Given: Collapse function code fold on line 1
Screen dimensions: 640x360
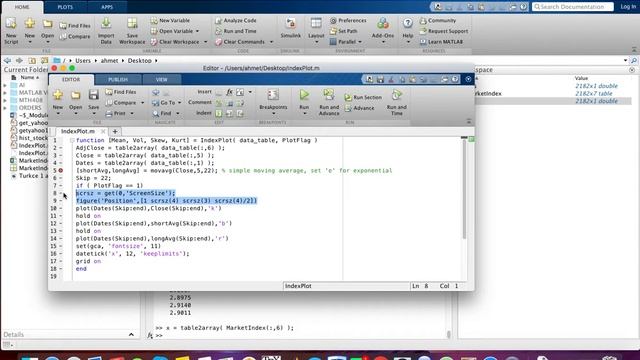Looking at the screenshot, I should coord(72,140).
